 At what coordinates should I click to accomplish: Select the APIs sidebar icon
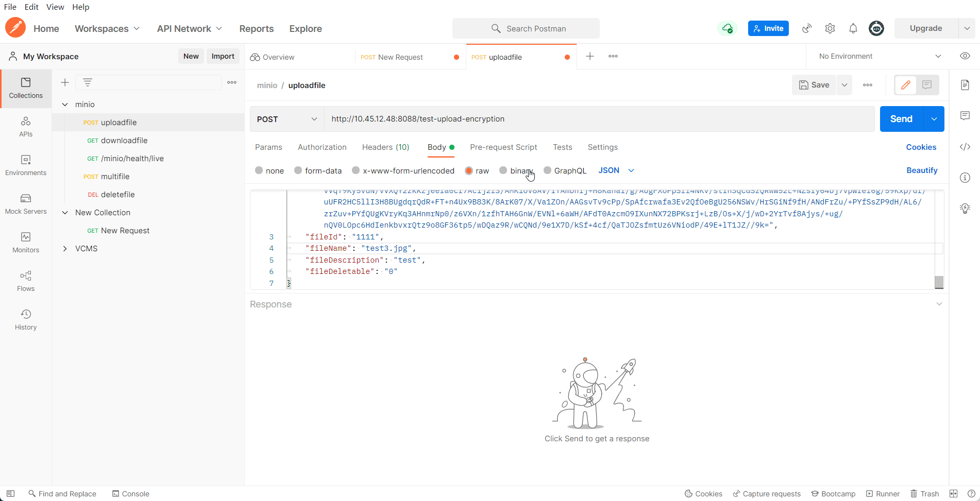(26, 126)
